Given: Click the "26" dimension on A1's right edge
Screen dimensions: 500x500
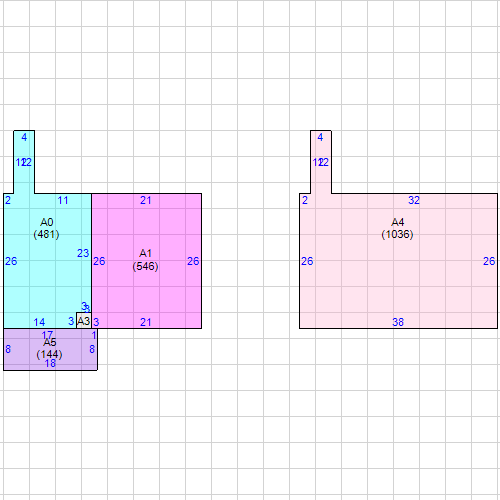Looking at the screenshot, I should click(x=193, y=261).
